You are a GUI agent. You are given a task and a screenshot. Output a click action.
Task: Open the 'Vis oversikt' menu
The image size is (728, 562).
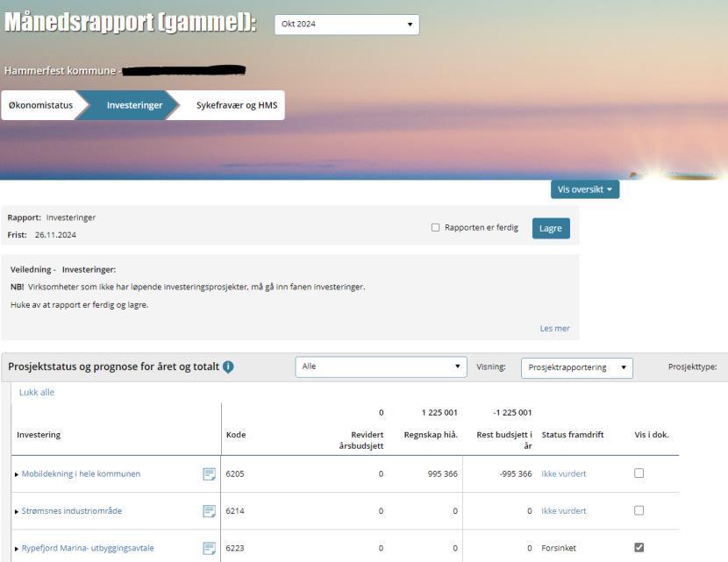tap(585, 188)
